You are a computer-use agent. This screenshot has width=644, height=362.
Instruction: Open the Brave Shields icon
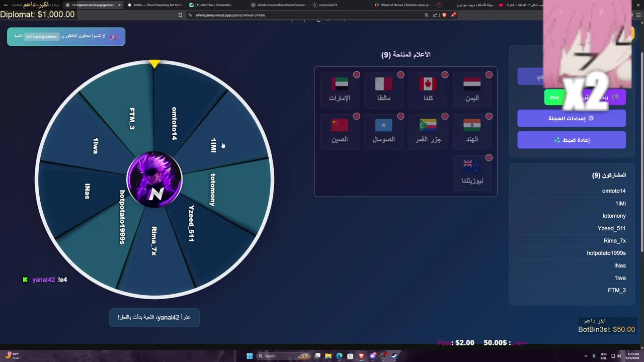[x=444, y=15]
